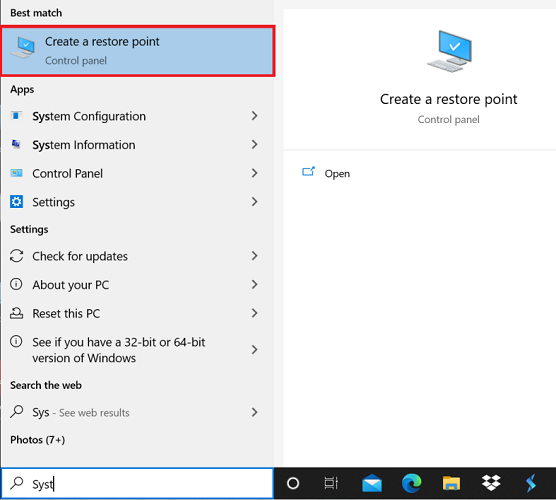Launch the Mail app from the taskbar

(372, 483)
